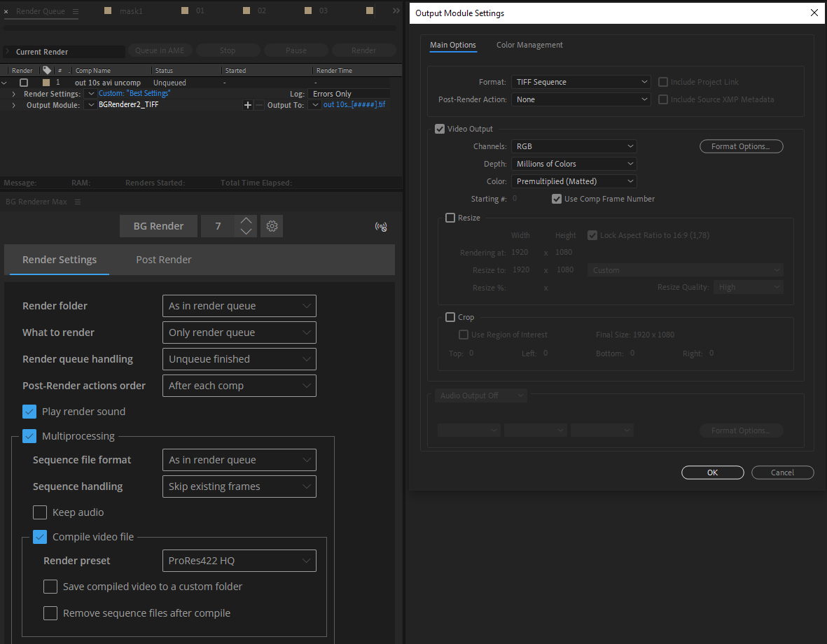Open BG Renderer gear settings
Screen dimensions: 827x644
[x=272, y=225]
